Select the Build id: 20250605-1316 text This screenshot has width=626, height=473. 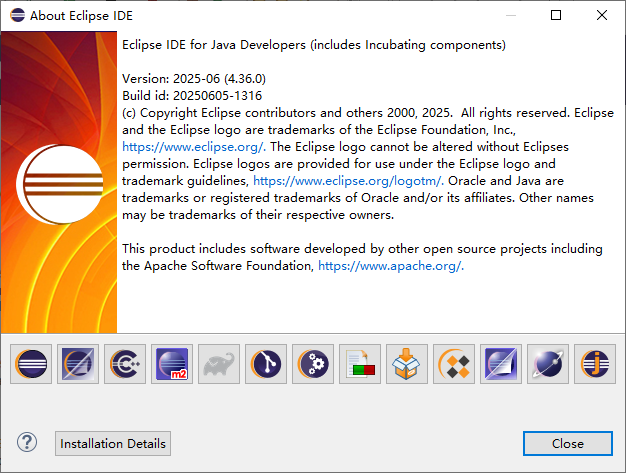coord(192,96)
